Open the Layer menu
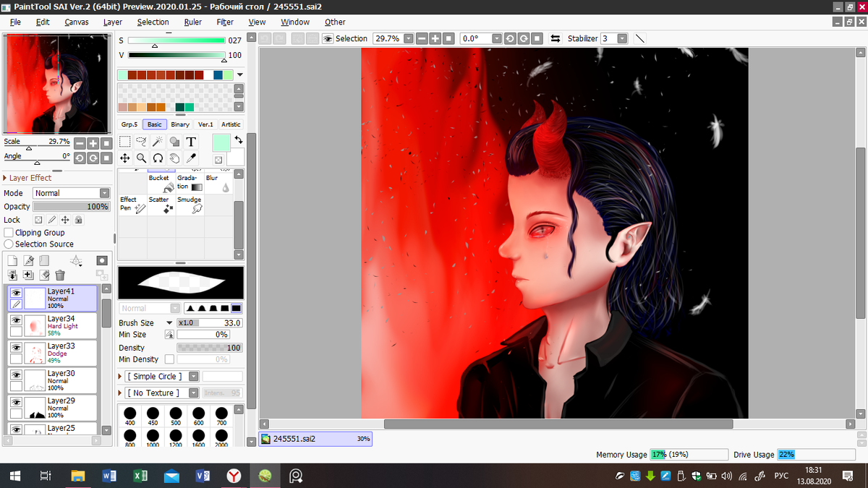The width and height of the screenshot is (868, 488). [x=113, y=22]
